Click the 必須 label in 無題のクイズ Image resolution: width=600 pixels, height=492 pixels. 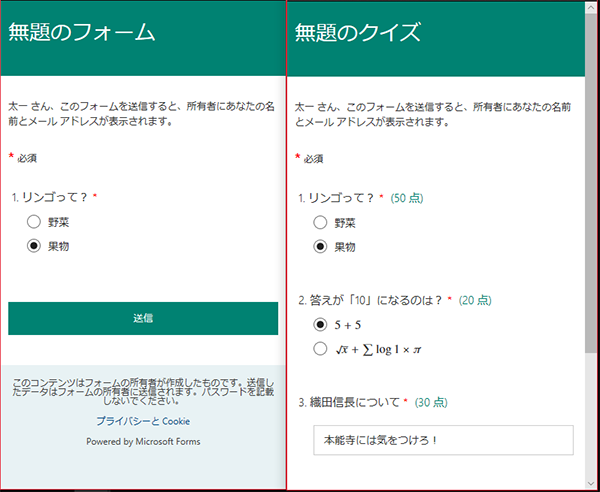click(x=313, y=158)
